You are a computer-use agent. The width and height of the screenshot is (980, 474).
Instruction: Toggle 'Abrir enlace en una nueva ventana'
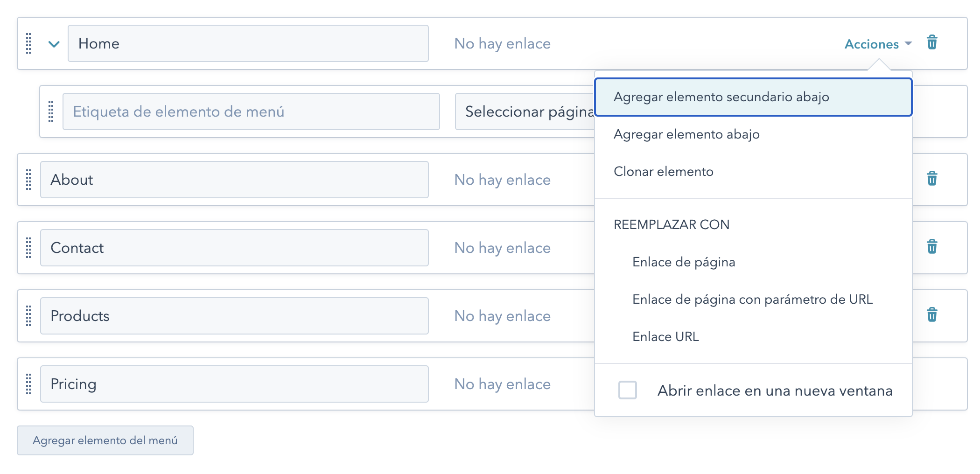(x=627, y=390)
